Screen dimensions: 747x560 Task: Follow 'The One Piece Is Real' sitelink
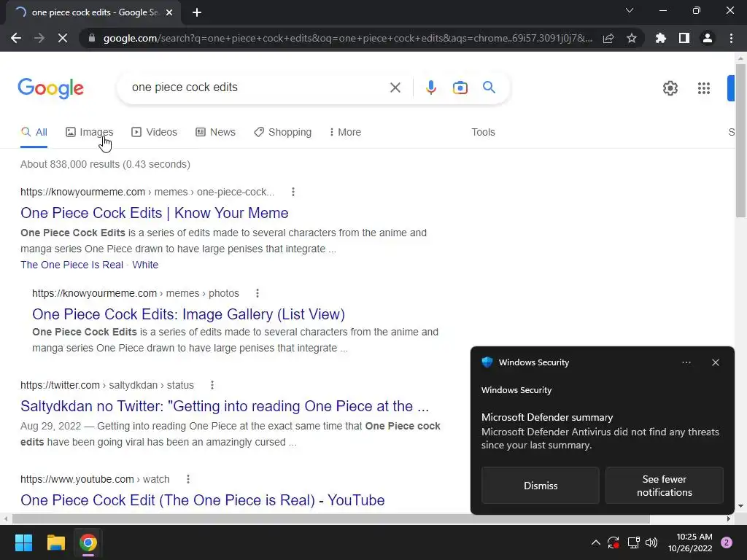pyautogui.click(x=72, y=265)
